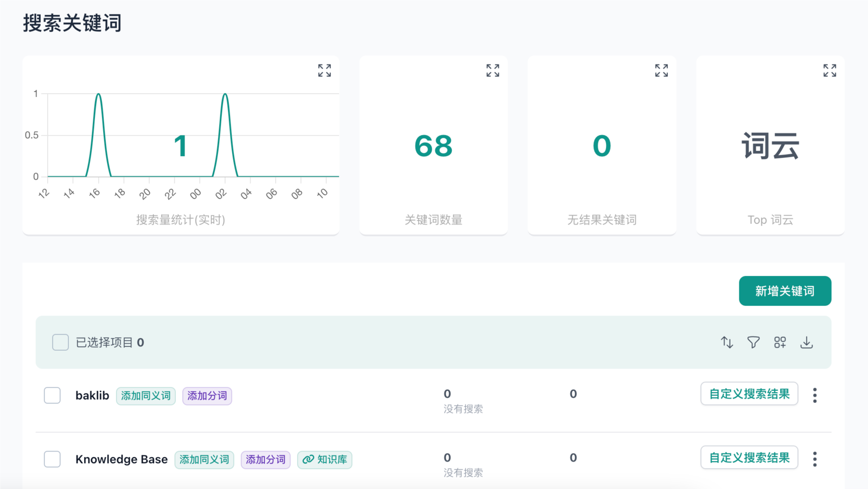Click the 无结果关键词 label
This screenshot has width=868, height=489.
(602, 220)
